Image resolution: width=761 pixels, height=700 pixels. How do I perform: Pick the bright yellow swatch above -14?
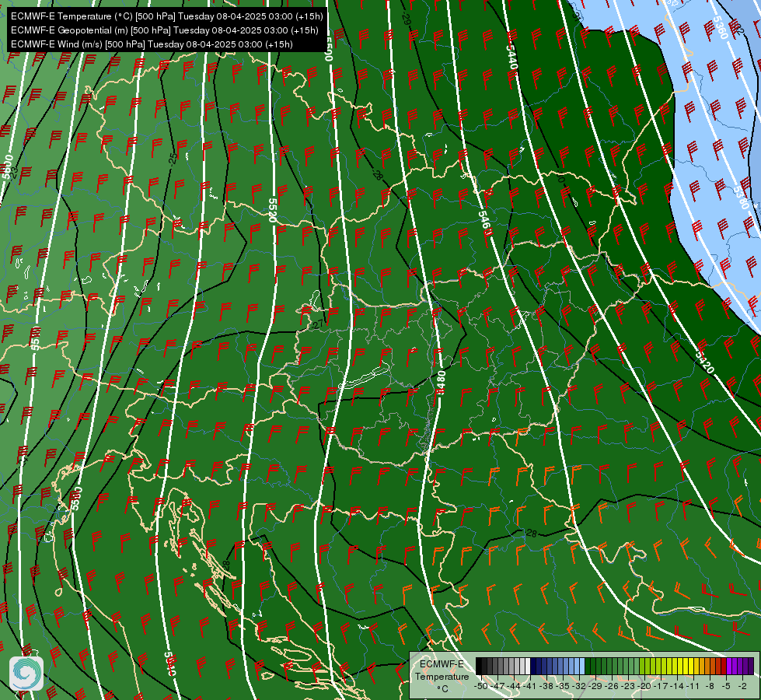(x=680, y=667)
